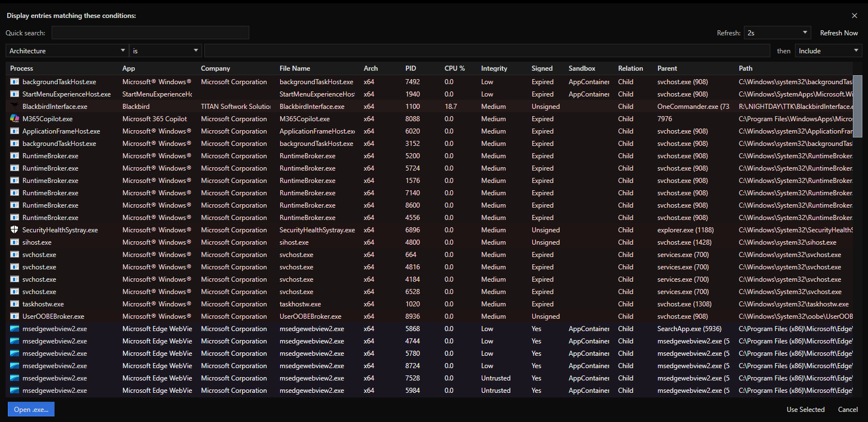Sort by the CPU % column header

[455, 68]
